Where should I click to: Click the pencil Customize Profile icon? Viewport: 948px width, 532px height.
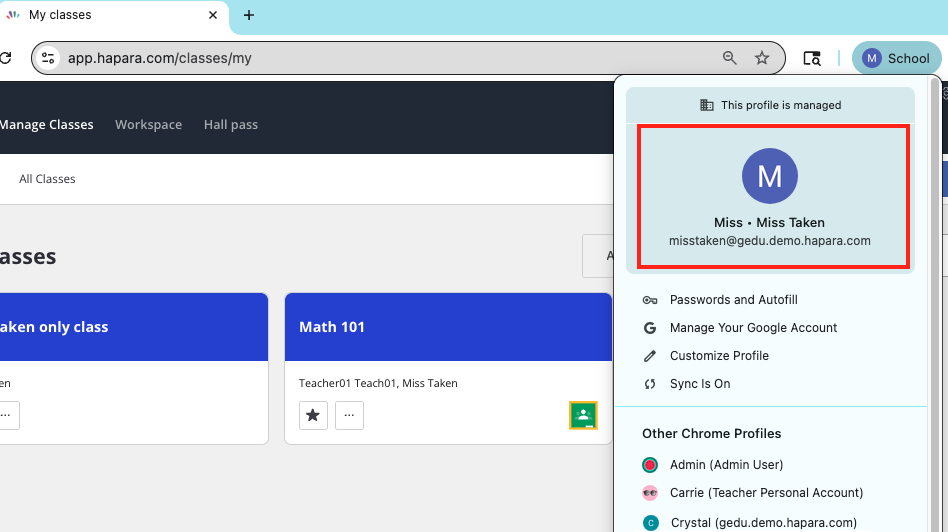click(650, 356)
